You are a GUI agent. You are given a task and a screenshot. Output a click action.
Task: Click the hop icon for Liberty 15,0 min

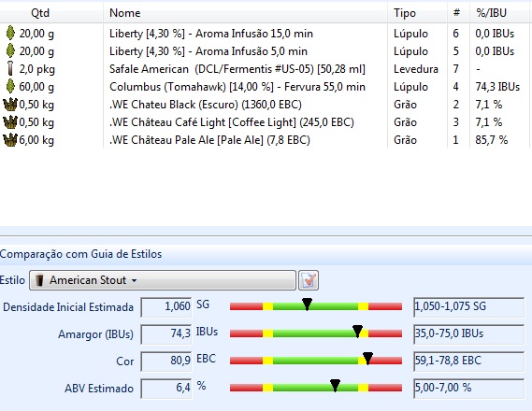click(11, 34)
